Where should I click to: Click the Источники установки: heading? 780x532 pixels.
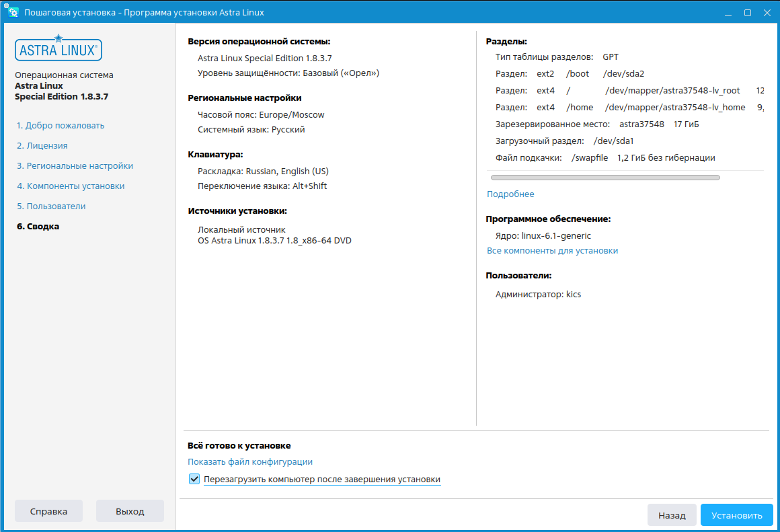237,211
